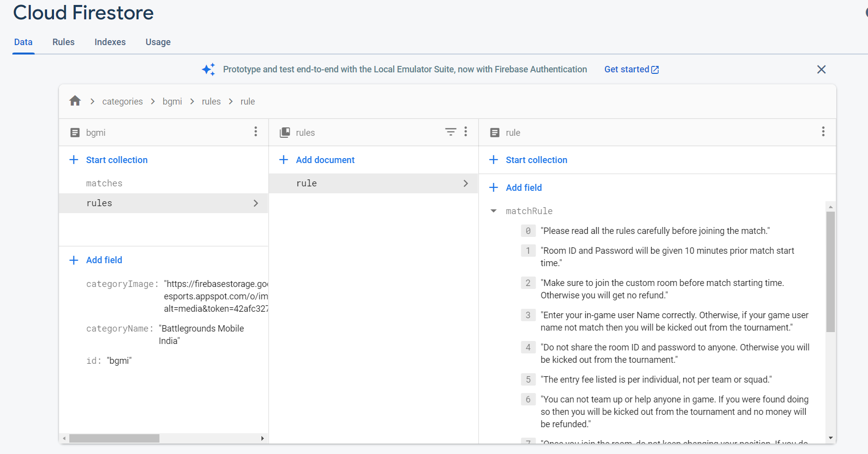Click the categoryName field label
Image resolution: width=868 pixels, height=454 pixels.
(x=120, y=329)
